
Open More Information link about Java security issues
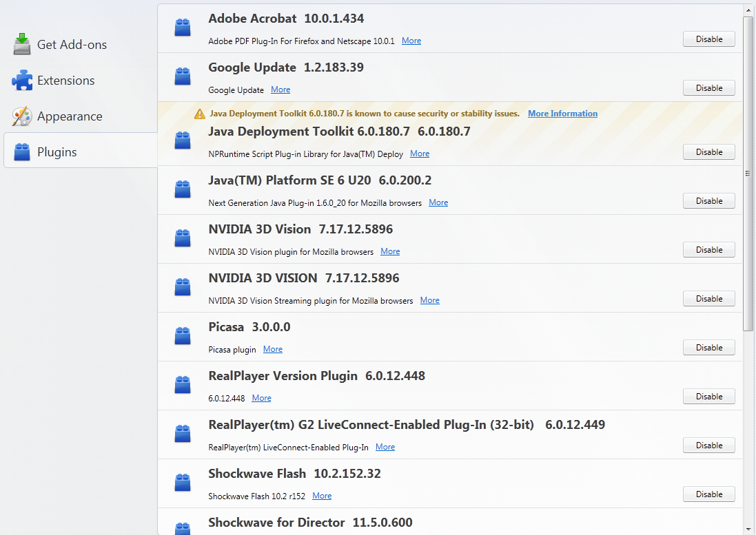coord(562,114)
